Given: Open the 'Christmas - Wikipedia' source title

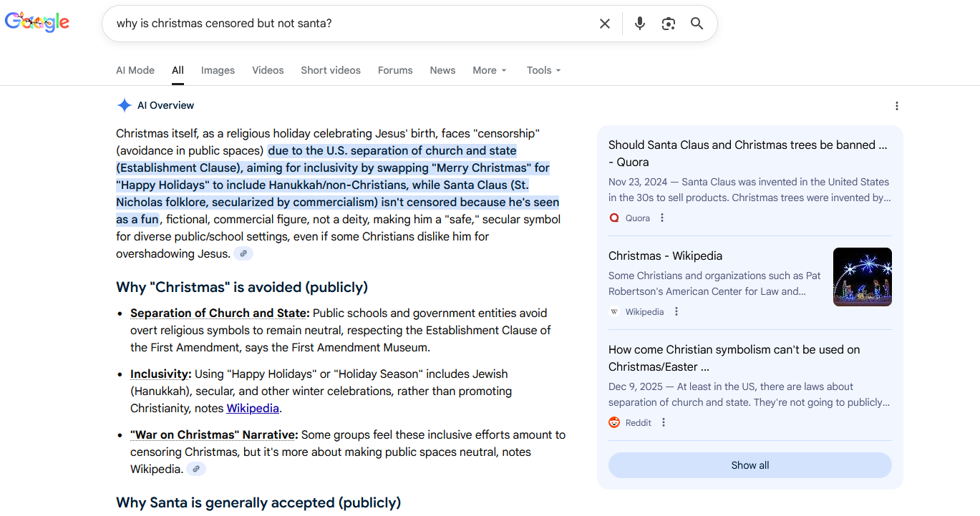Looking at the screenshot, I should pos(665,255).
